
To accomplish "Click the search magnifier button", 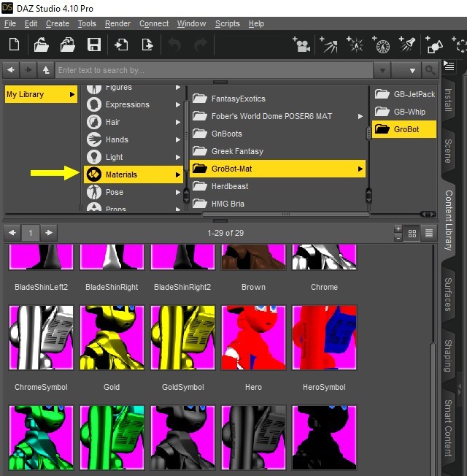I will pyautogui.click(x=430, y=70).
